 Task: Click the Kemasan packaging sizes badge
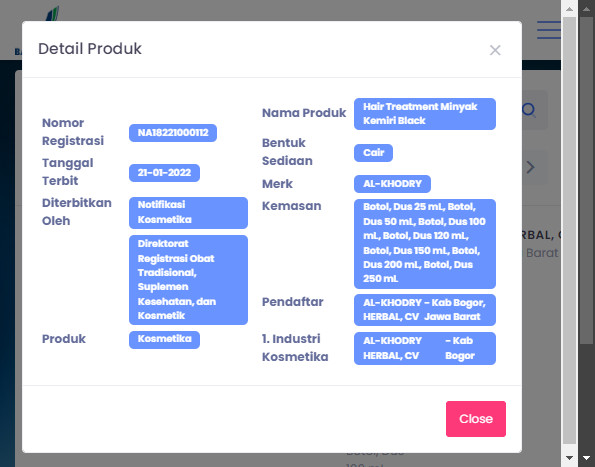pyautogui.click(x=425, y=244)
